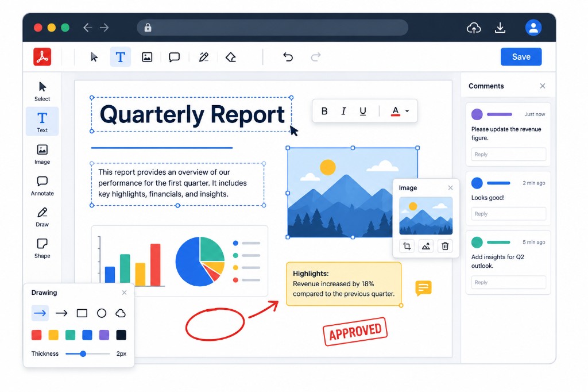Go back with the browser back arrow
Viewport: 588px width, 392px height.
tap(87, 28)
